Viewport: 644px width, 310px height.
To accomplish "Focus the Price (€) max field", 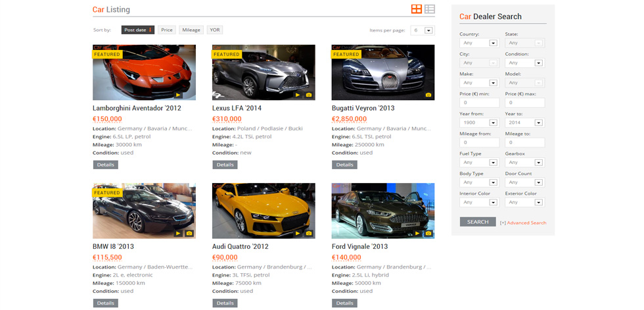I will 525,103.
